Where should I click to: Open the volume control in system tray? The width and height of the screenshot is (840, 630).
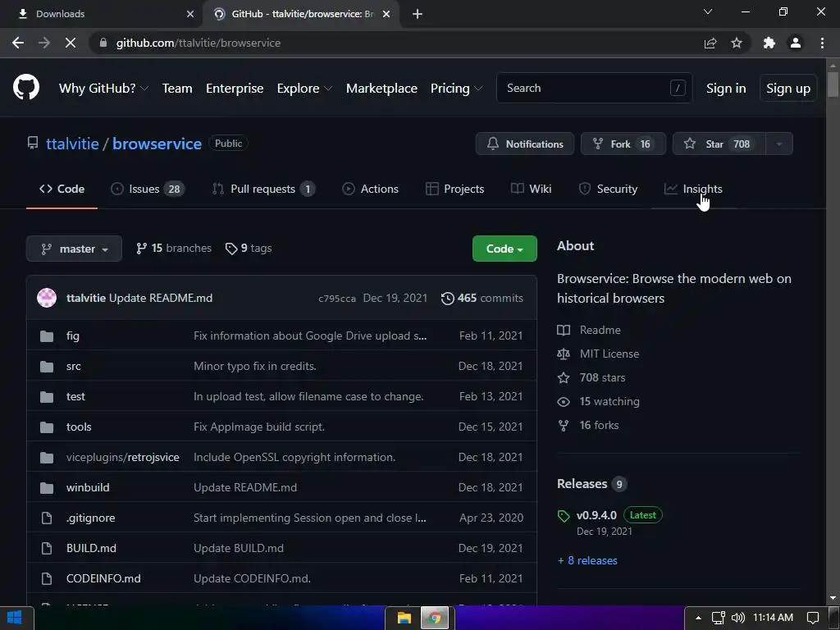[738, 618]
